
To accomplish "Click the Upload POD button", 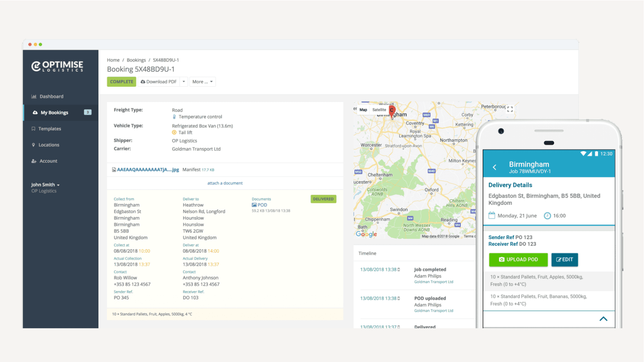I will (518, 260).
